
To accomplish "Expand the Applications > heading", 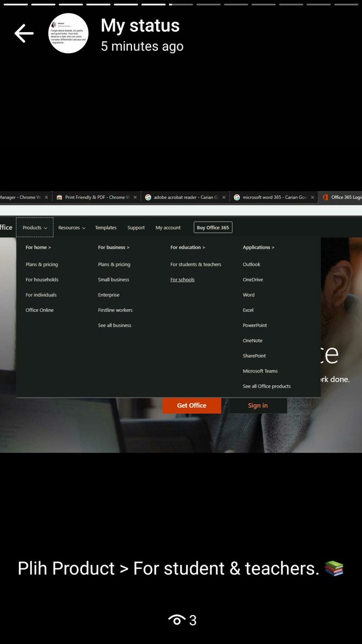I will [x=258, y=247].
